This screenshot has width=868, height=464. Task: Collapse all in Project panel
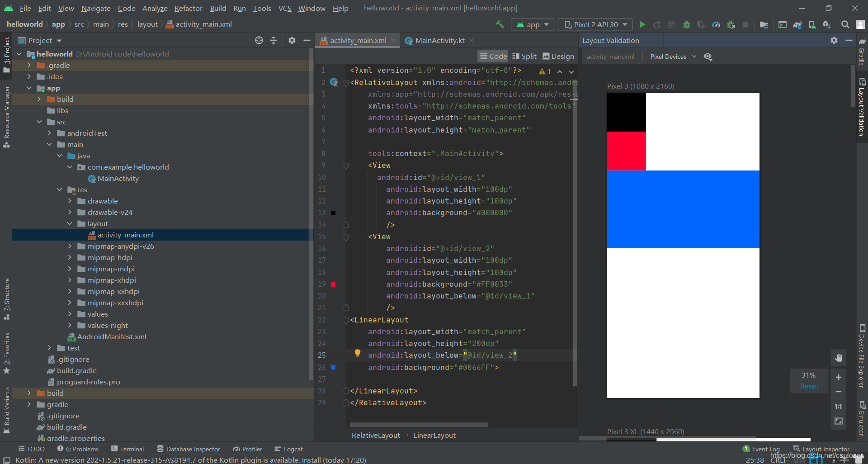274,40
